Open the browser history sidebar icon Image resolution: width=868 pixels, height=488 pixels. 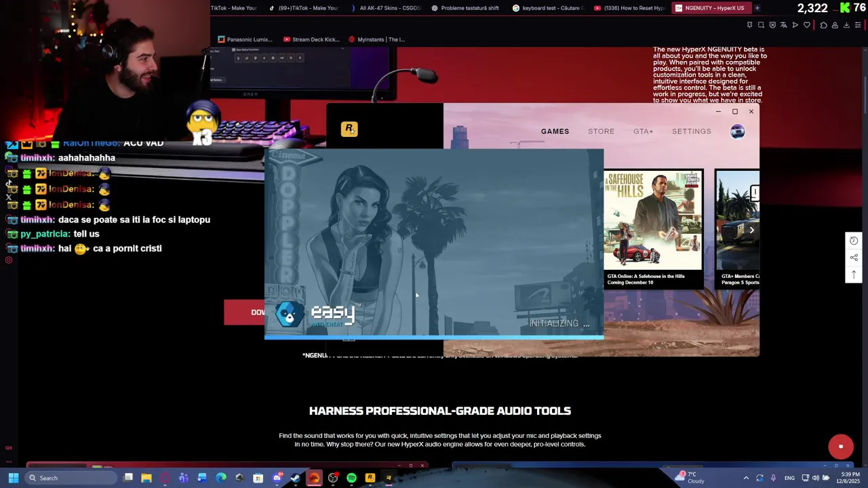[x=854, y=241]
